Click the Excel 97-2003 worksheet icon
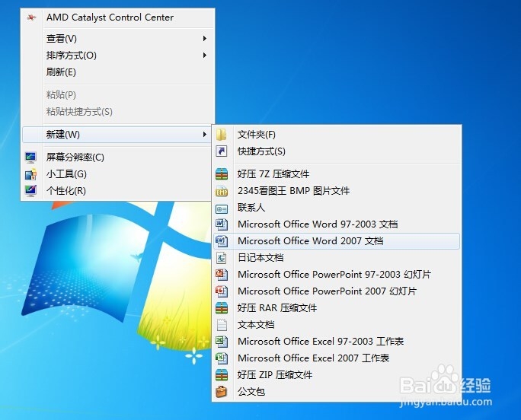 [222, 341]
